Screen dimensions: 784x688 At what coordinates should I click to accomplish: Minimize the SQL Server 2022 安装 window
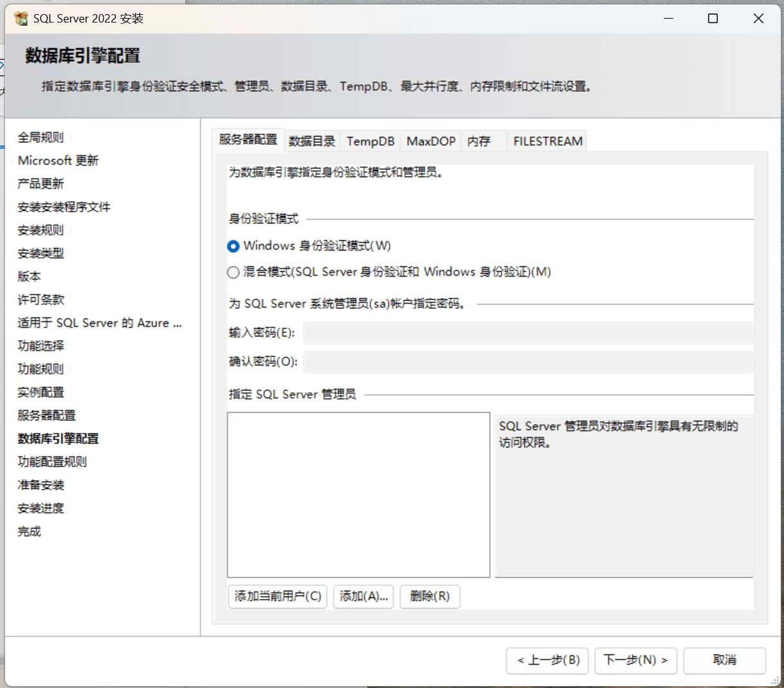tap(669, 19)
